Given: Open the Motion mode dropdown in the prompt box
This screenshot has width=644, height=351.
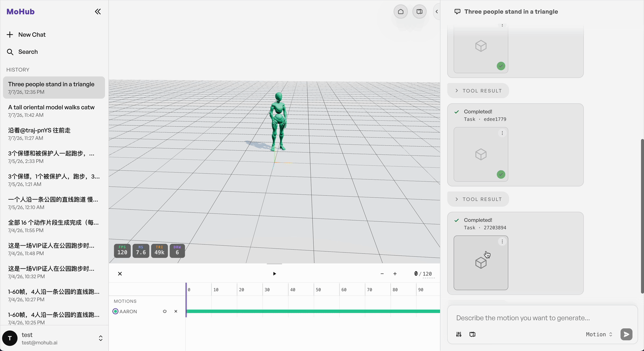Looking at the screenshot, I should click(599, 334).
